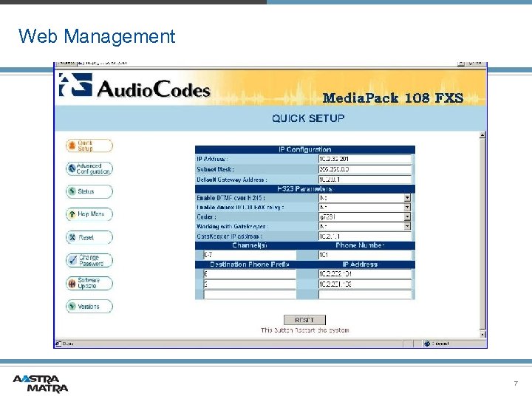
Task: Click the slide page number 7
Action: [516, 383]
